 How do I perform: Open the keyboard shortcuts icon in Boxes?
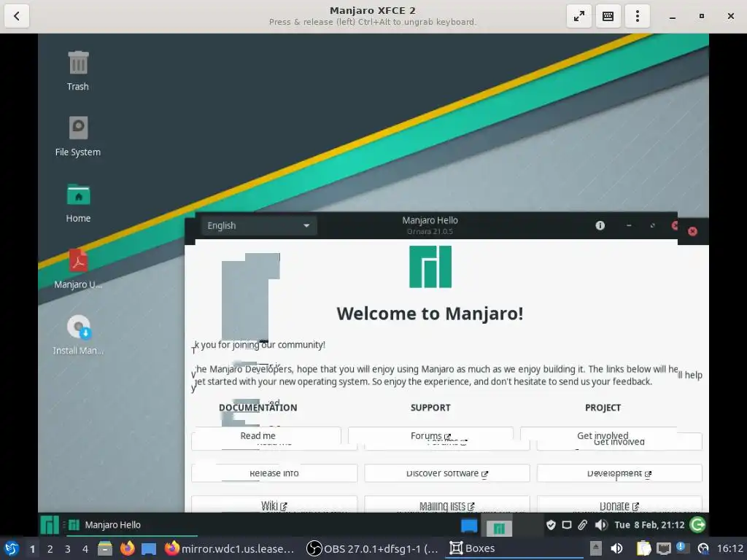[608, 16]
